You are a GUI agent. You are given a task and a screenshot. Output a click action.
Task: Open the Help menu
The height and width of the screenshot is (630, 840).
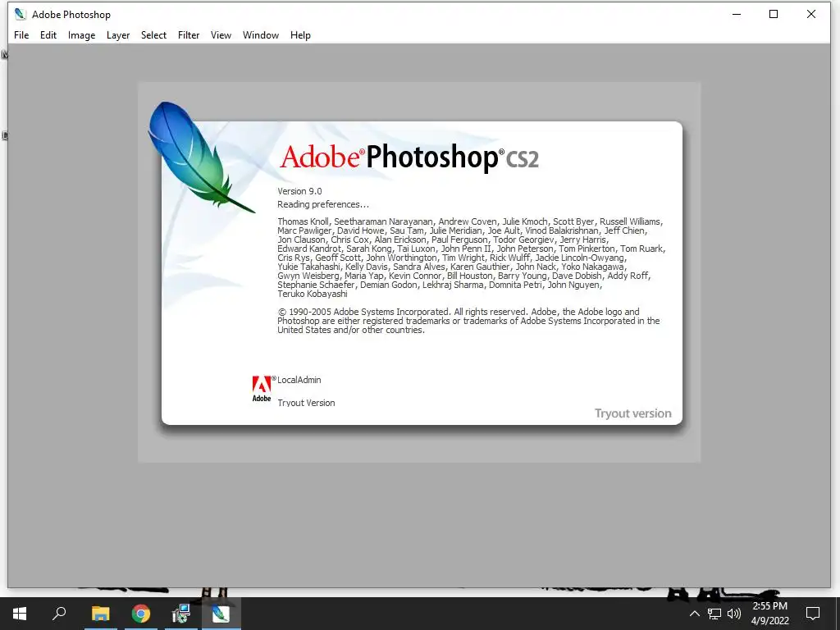click(x=300, y=35)
